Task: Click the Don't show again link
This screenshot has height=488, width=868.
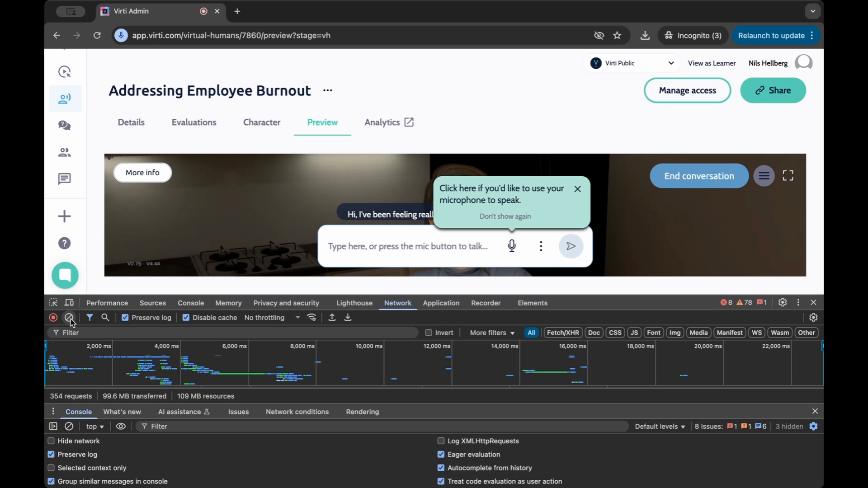Action: pyautogui.click(x=505, y=216)
